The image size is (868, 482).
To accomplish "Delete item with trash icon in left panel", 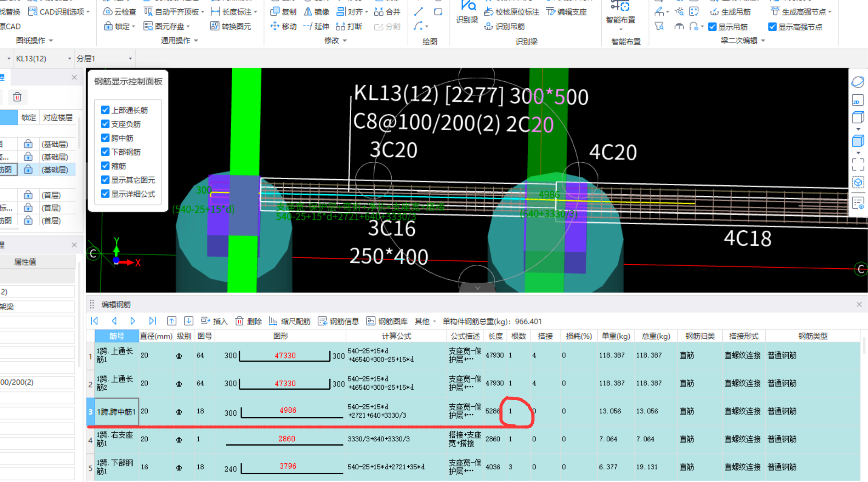I will (17, 97).
